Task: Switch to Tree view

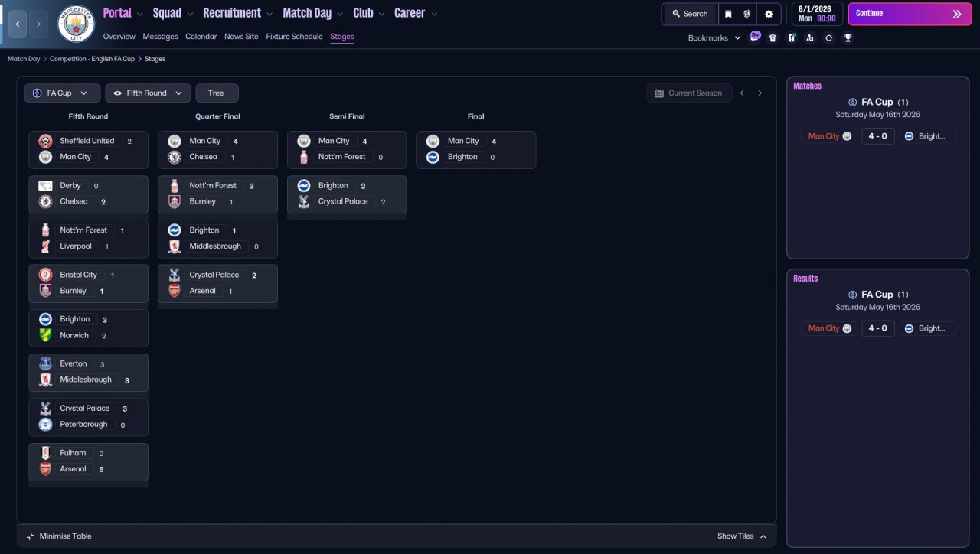Action: pyautogui.click(x=217, y=93)
